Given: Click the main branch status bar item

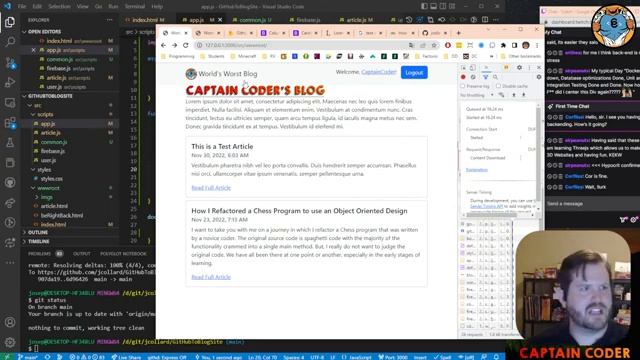Looking at the screenshot, I should (x=28, y=357).
